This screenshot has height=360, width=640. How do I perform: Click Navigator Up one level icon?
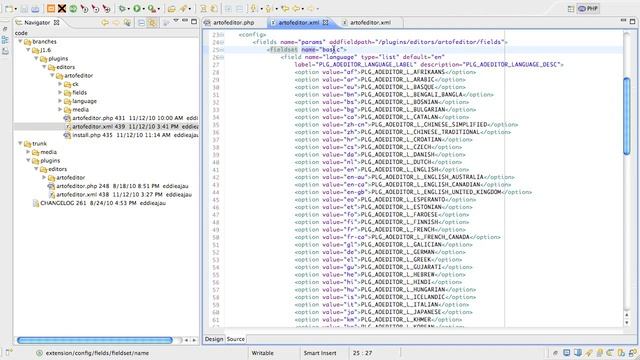(x=127, y=22)
